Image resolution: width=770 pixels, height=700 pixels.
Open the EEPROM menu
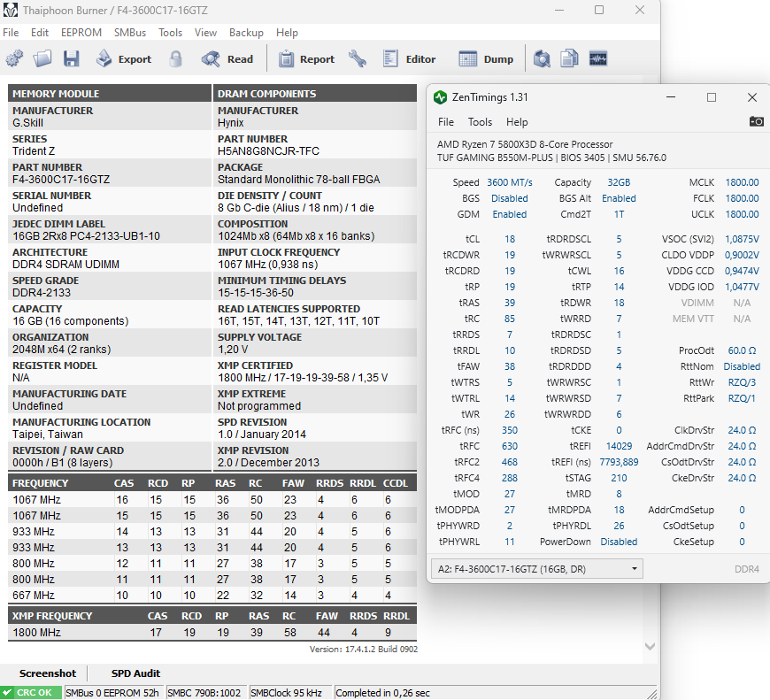coord(81,33)
